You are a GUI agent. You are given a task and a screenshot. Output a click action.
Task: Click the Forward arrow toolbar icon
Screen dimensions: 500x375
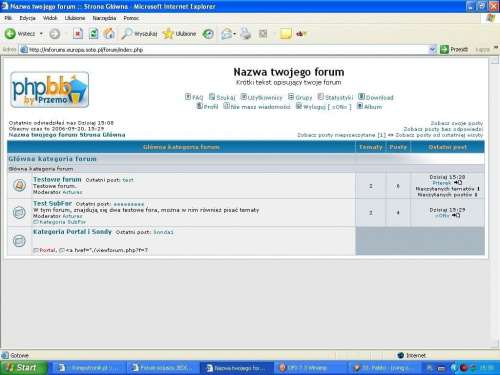coord(54,33)
